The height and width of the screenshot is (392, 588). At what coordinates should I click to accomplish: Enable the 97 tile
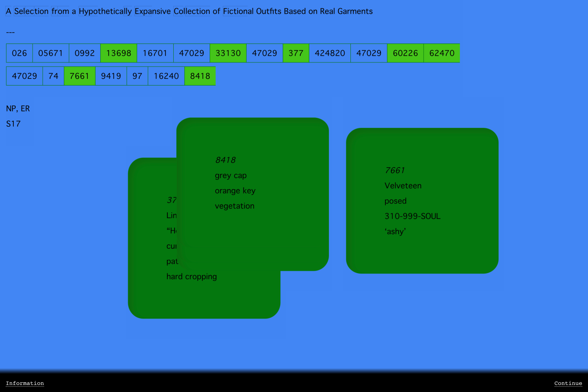[137, 76]
